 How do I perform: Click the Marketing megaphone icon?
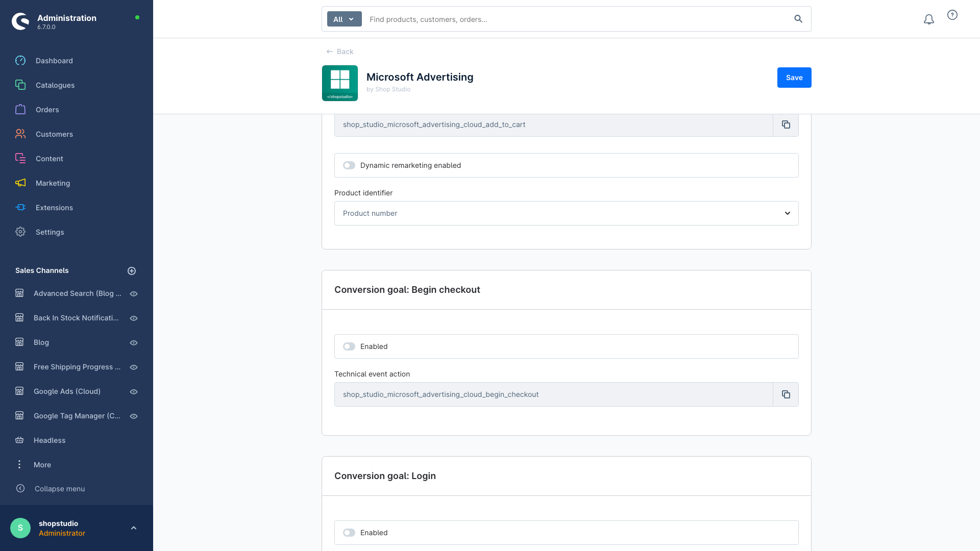[x=20, y=183]
